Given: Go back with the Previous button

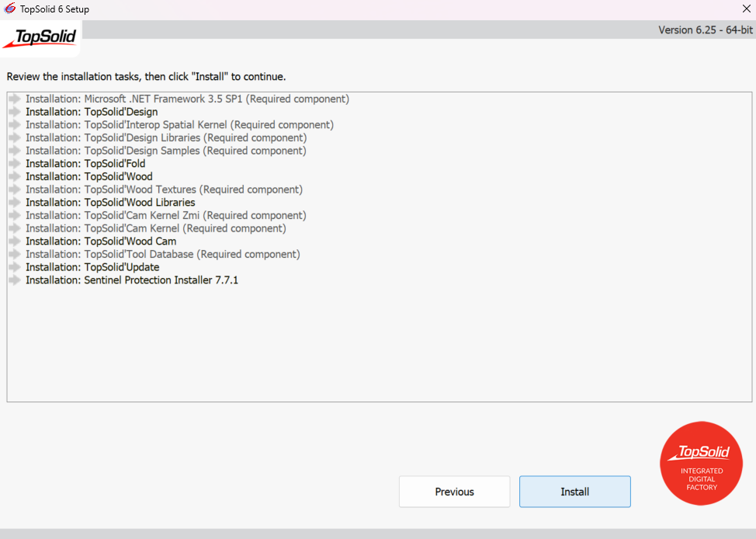Looking at the screenshot, I should tap(454, 492).
